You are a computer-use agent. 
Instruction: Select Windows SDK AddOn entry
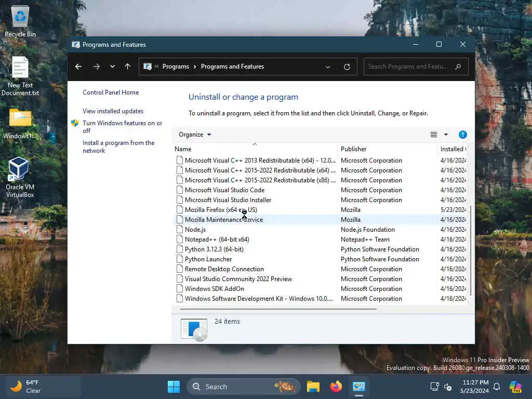click(x=321, y=288)
